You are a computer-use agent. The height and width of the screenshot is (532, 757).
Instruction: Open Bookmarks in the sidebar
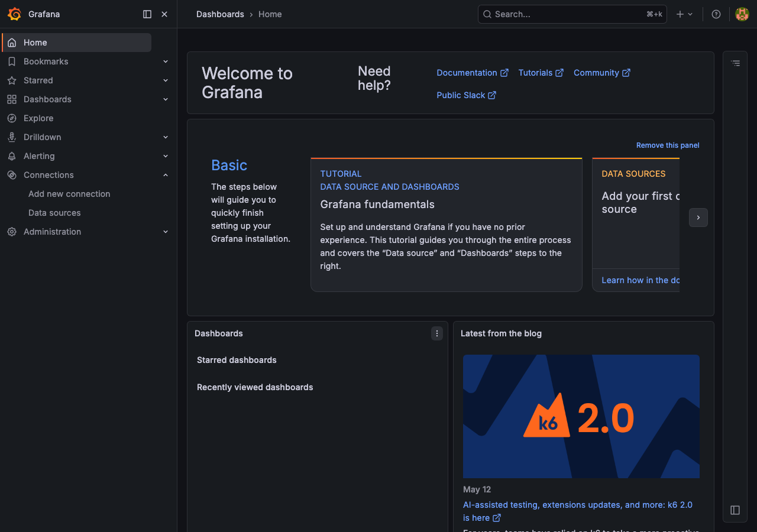click(x=46, y=61)
